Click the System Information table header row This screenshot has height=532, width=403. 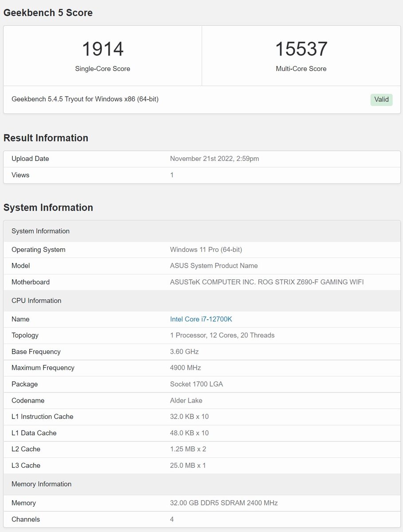(x=202, y=231)
